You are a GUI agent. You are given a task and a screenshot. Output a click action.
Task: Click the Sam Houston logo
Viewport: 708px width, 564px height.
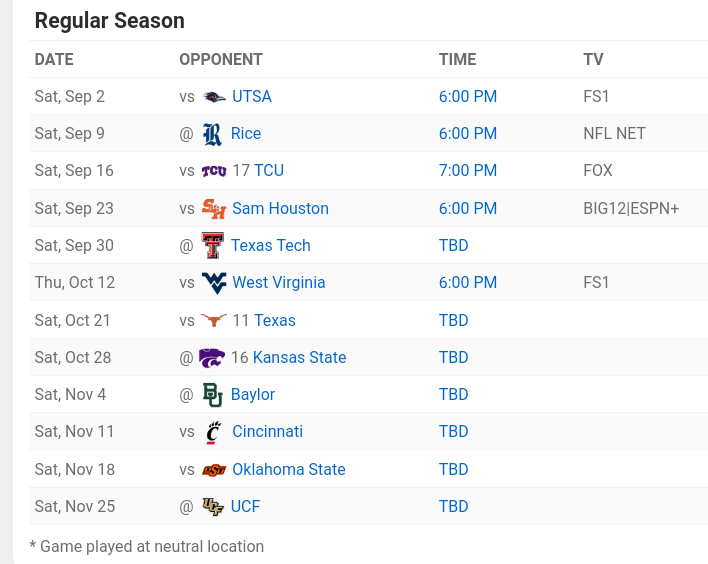pyautogui.click(x=214, y=208)
